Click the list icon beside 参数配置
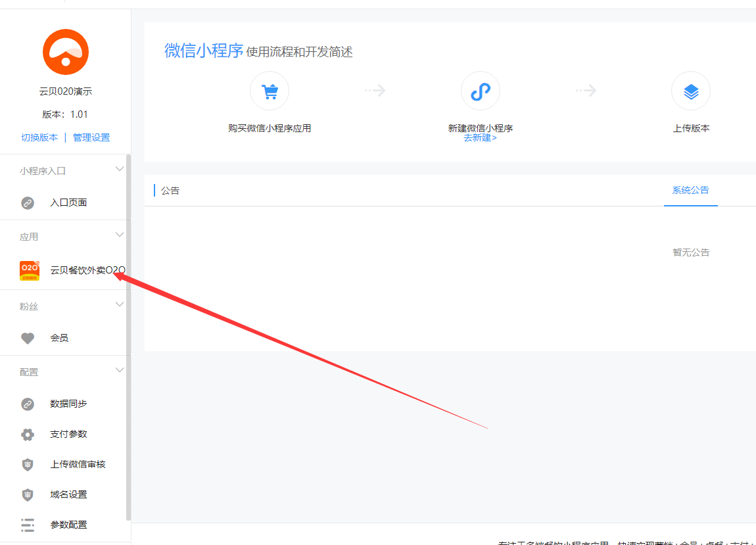 pos(28,525)
